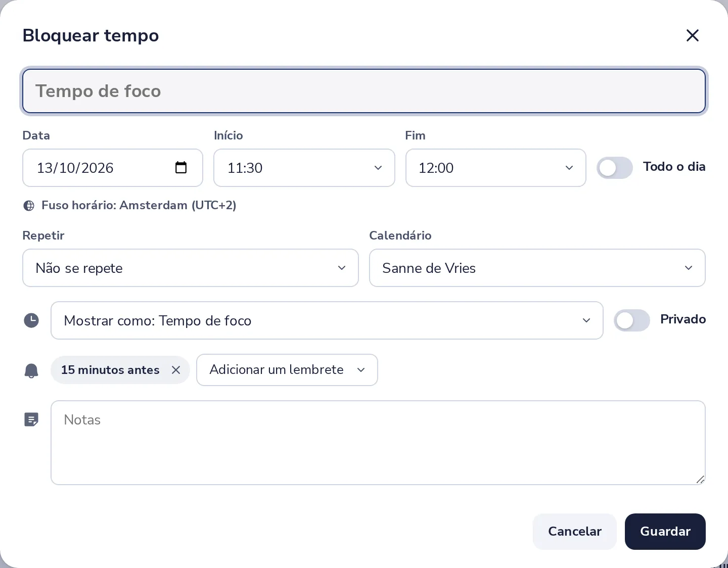Open the Fim time dropdown
This screenshot has height=568, width=728.
coord(496,168)
